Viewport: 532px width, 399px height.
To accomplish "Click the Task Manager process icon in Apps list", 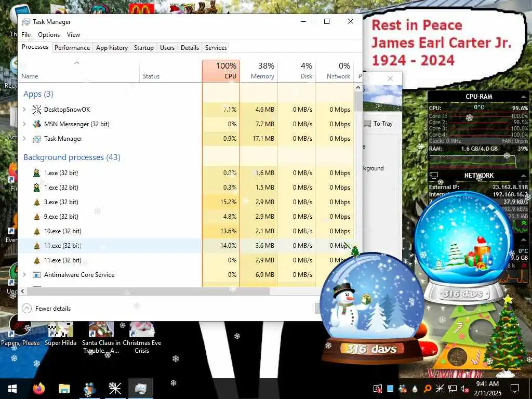I will tap(37, 139).
